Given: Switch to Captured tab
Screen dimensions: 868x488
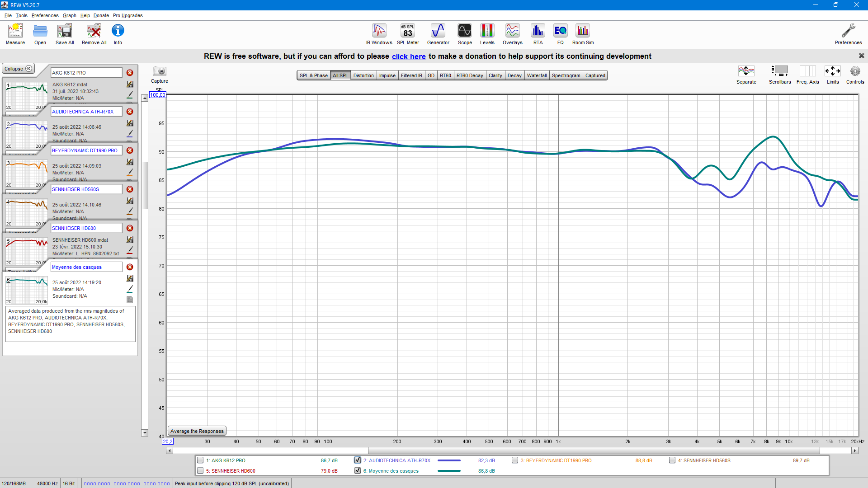Looking at the screenshot, I should (595, 75).
